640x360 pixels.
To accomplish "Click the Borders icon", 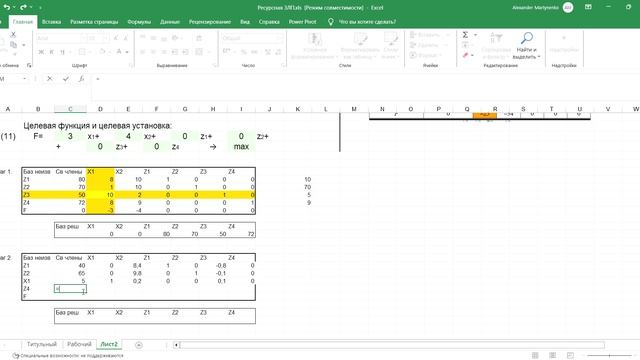I will pyautogui.click(x=82, y=52).
